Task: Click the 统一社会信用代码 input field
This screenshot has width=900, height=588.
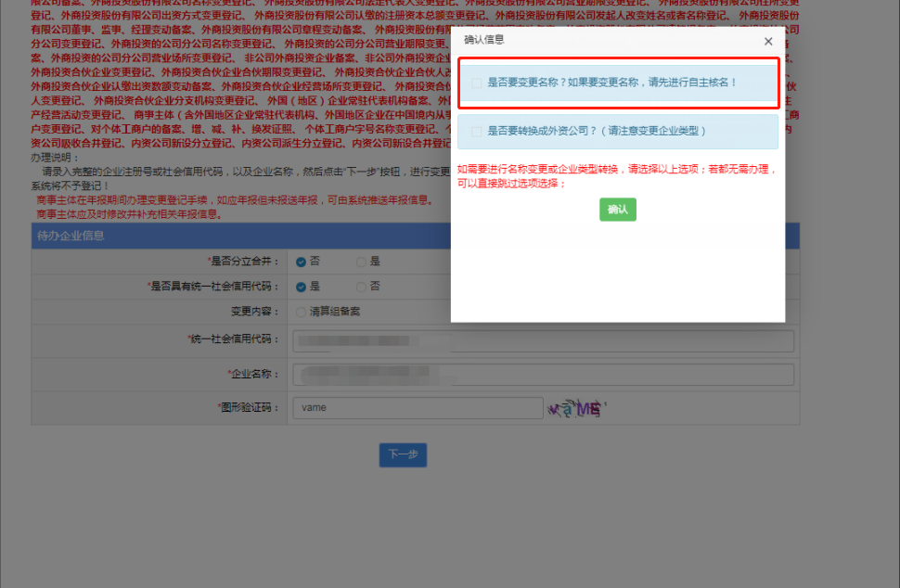Action: pos(543,341)
